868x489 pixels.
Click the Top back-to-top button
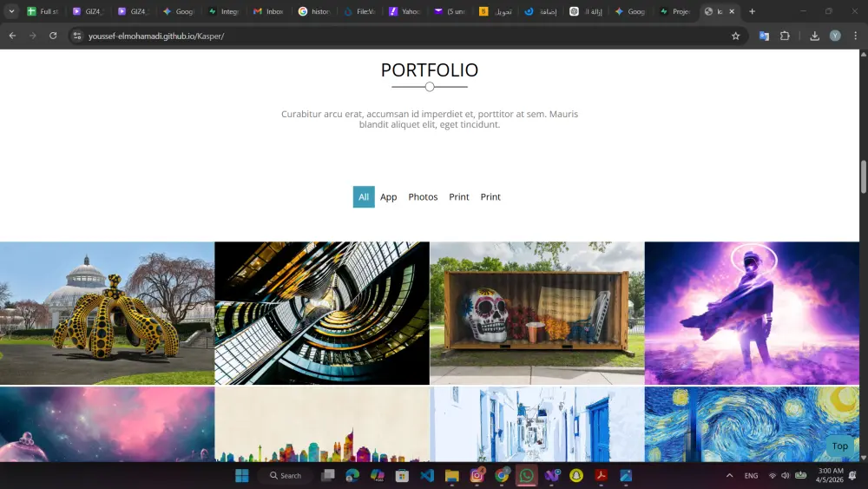[x=839, y=446]
